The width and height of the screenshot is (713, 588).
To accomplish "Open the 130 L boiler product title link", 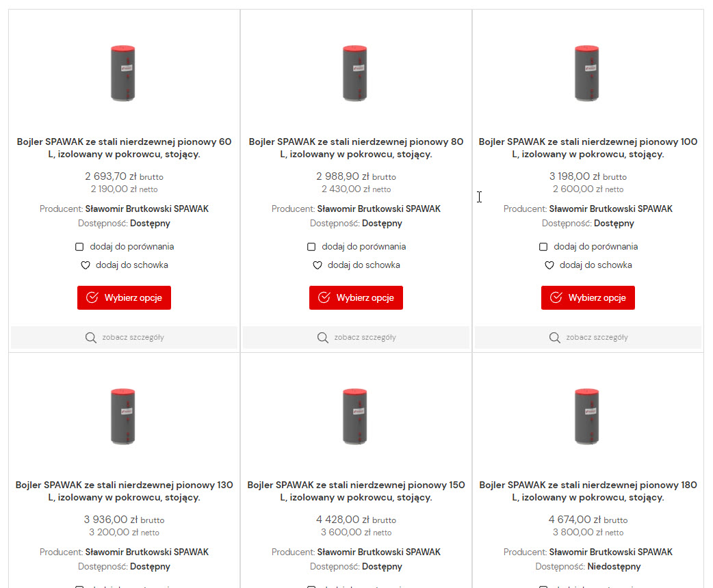I will point(124,491).
